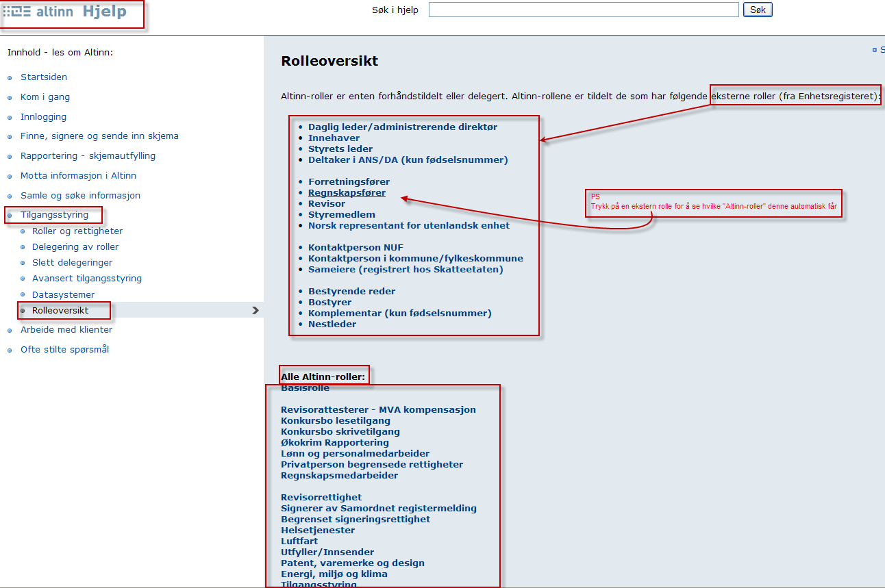Open Privatperson begrensede rettigheter link
The image size is (885, 588).
pyautogui.click(x=372, y=465)
